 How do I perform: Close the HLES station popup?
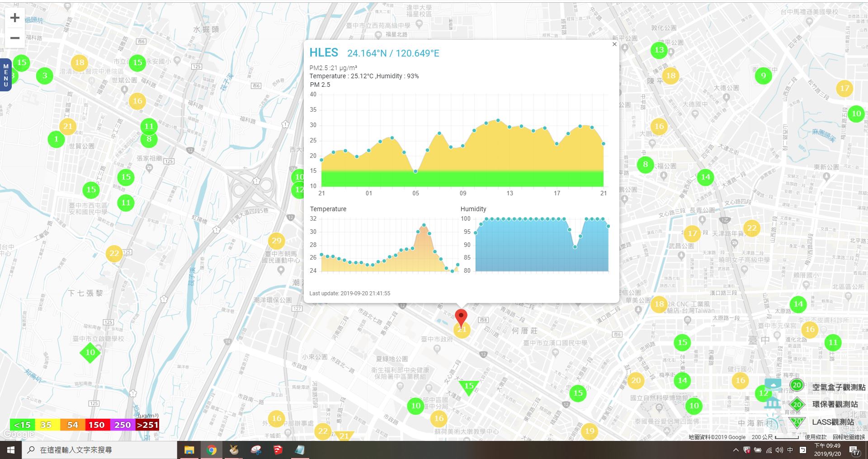(x=614, y=44)
